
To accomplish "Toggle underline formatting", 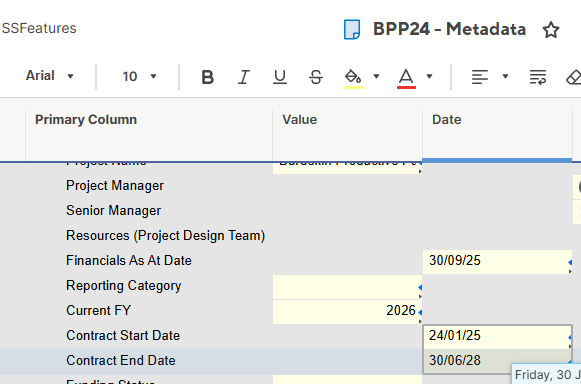I will pyautogui.click(x=280, y=77).
